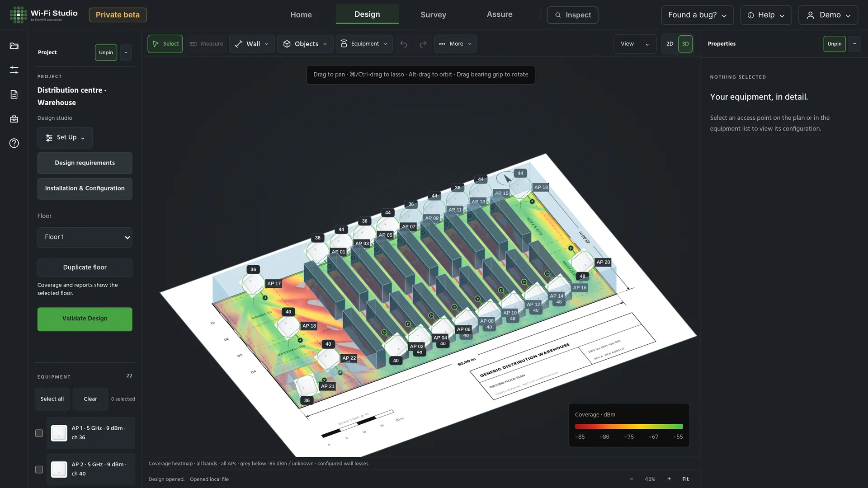The width and height of the screenshot is (868, 488).
Task: Open the View dropdown
Action: 635,44
